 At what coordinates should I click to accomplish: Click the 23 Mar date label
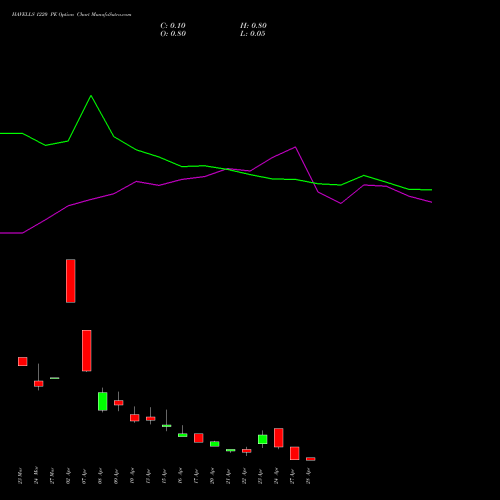[x=20, y=476]
